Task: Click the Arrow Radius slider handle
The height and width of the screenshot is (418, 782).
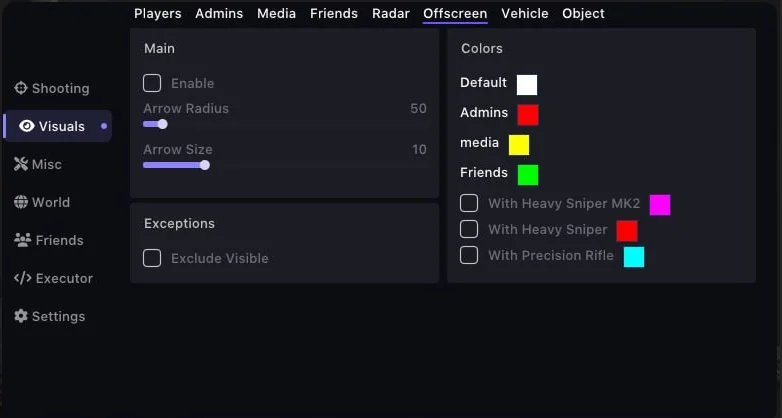Action: point(162,124)
